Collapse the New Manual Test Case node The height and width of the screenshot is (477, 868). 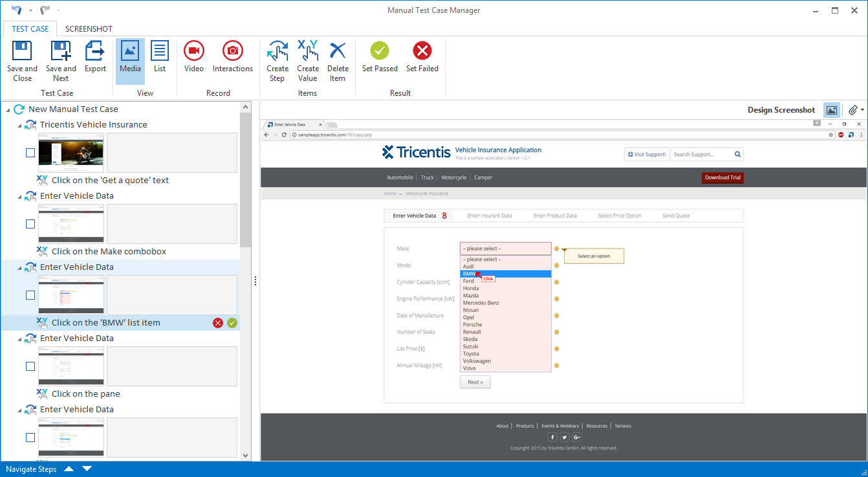pos(8,110)
